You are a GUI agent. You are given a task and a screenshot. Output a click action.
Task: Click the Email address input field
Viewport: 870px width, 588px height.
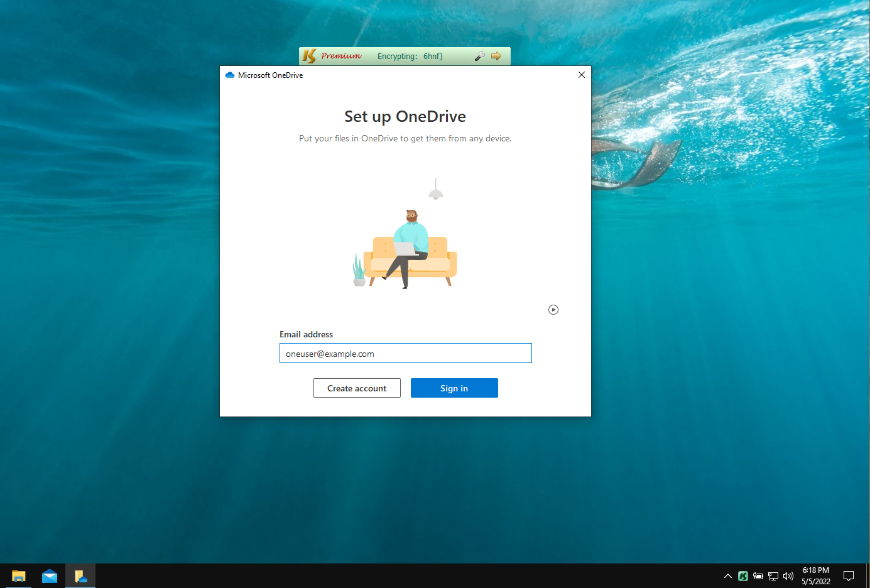click(405, 353)
